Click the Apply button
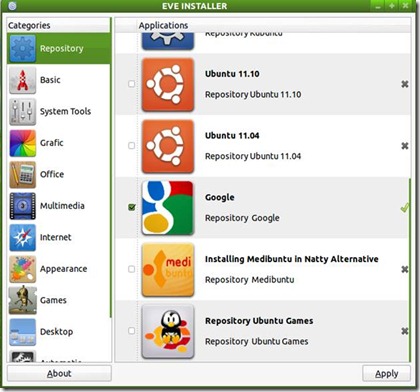This screenshot has width=420, height=392. tap(386, 373)
